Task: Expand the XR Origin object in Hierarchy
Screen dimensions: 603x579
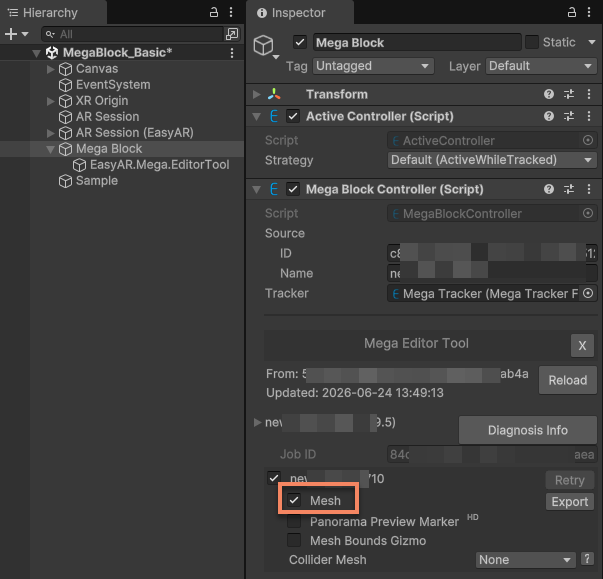Action: (x=50, y=101)
